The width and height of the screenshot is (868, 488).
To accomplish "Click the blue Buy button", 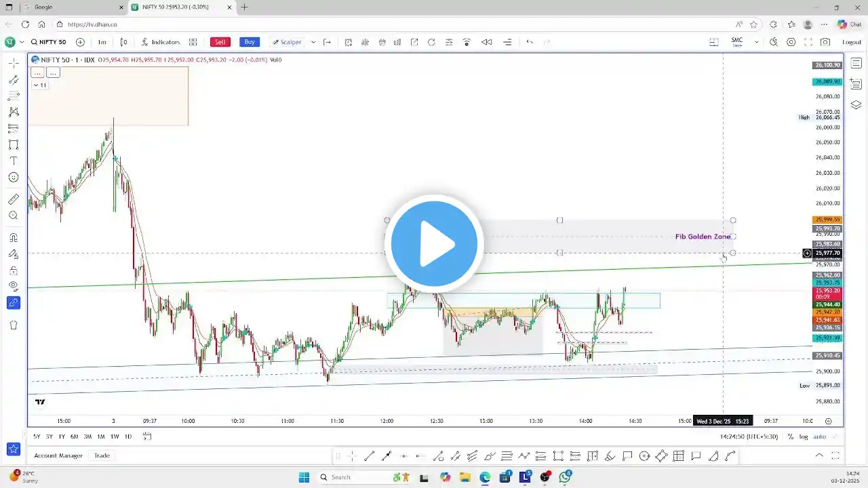I will point(250,42).
